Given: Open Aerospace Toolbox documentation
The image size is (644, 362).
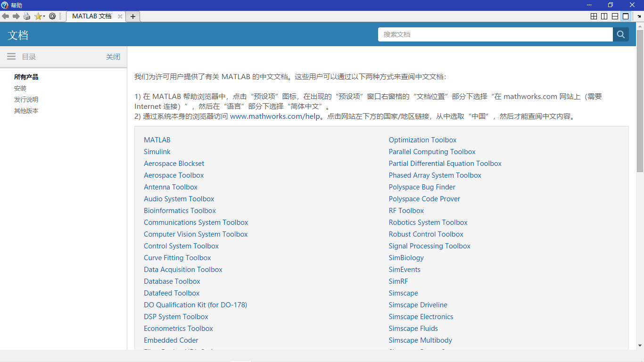Looking at the screenshot, I should pyautogui.click(x=174, y=175).
